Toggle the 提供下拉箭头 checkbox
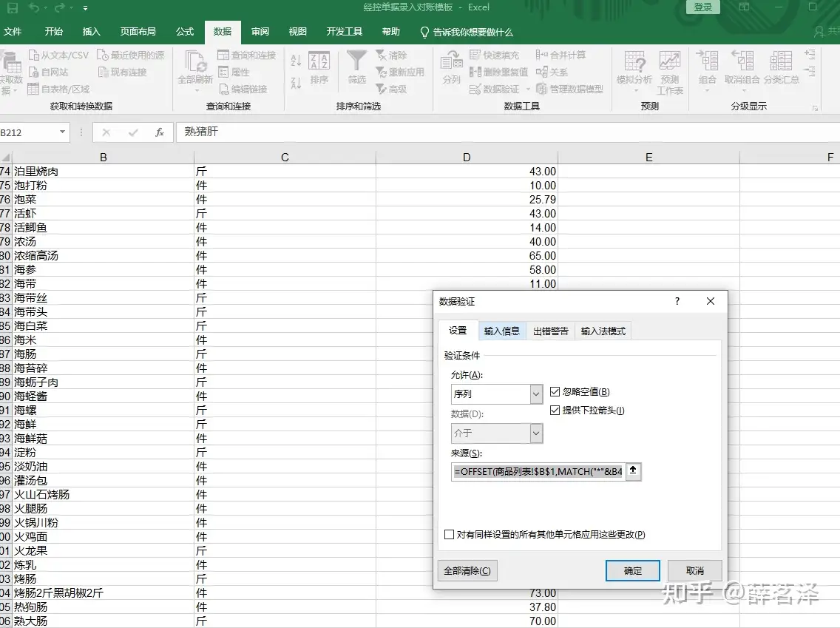The image size is (840, 628). [555, 411]
